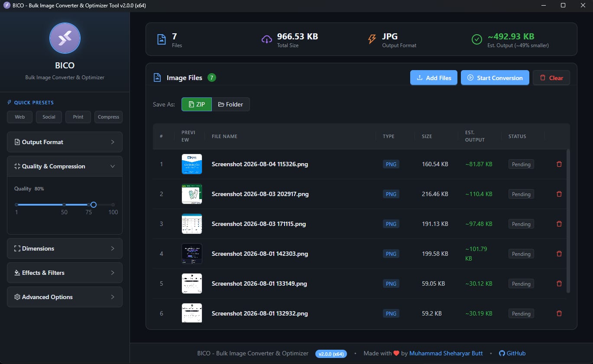Click the Total Size cloud upload icon
This screenshot has height=364, width=593.
click(x=266, y=39)
